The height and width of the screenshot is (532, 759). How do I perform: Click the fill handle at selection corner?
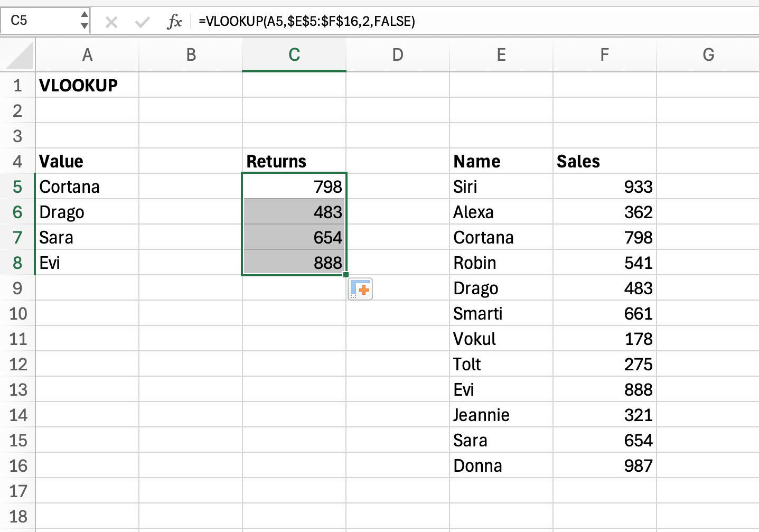click(346, 275)
